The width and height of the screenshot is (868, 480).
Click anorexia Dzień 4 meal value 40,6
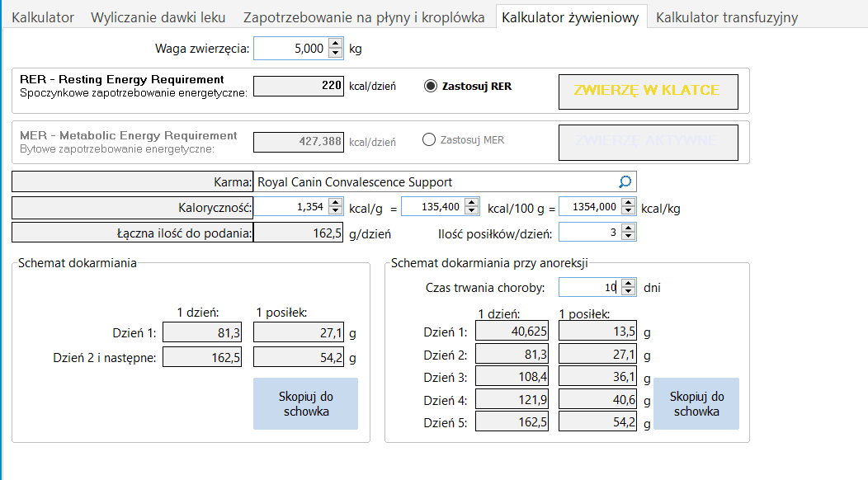(x=598, y=399)
